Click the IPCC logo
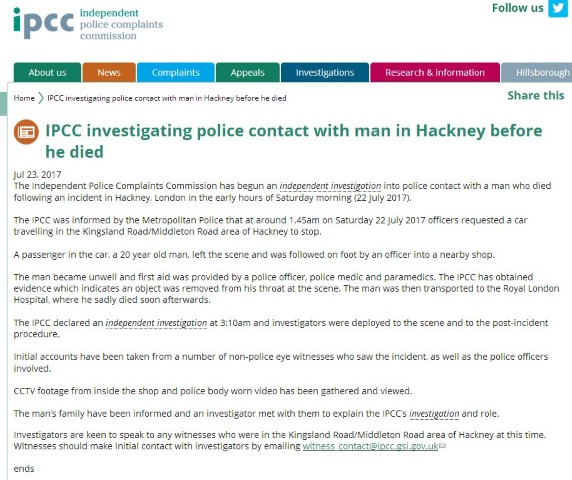Viewport: 572px width, 480px height. pos(88,23)
